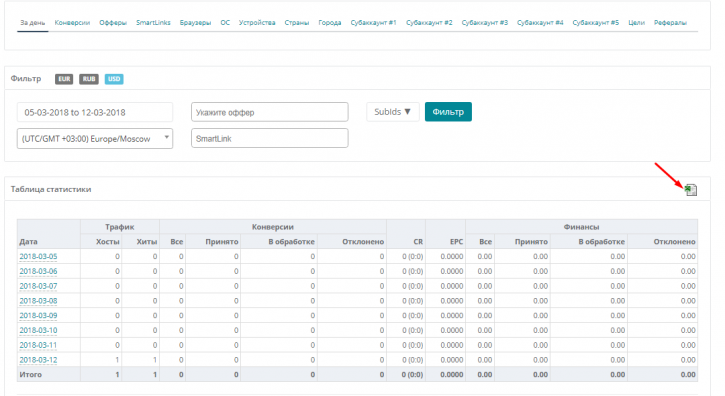
Task: Open the 2018-03-09 date link
Action: 38,316
